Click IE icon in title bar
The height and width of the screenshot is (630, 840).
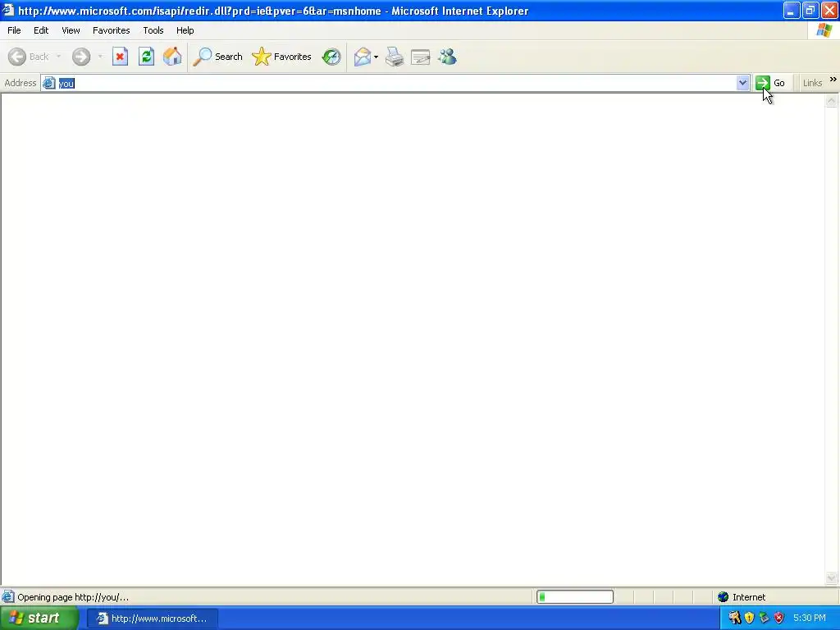click(8, 10)
